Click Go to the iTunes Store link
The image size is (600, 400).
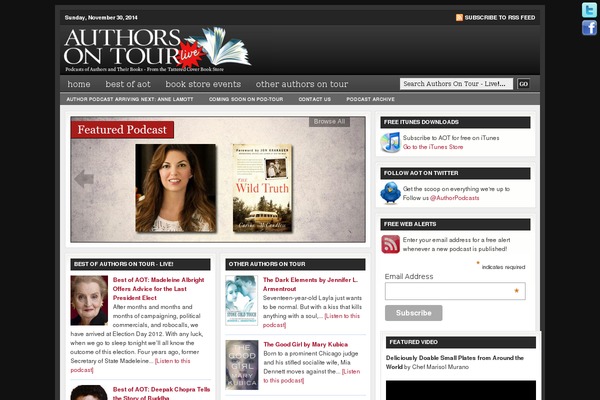(x=433, y=147)
